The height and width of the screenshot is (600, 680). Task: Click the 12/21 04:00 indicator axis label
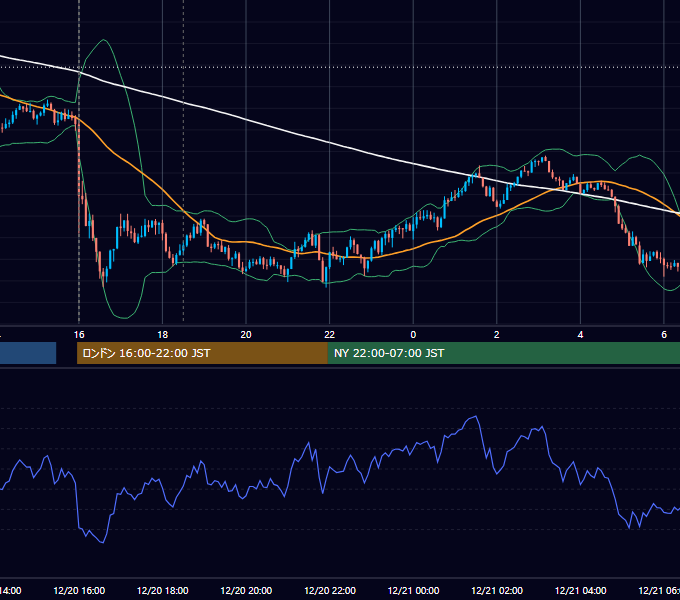(x=581, y=590)
